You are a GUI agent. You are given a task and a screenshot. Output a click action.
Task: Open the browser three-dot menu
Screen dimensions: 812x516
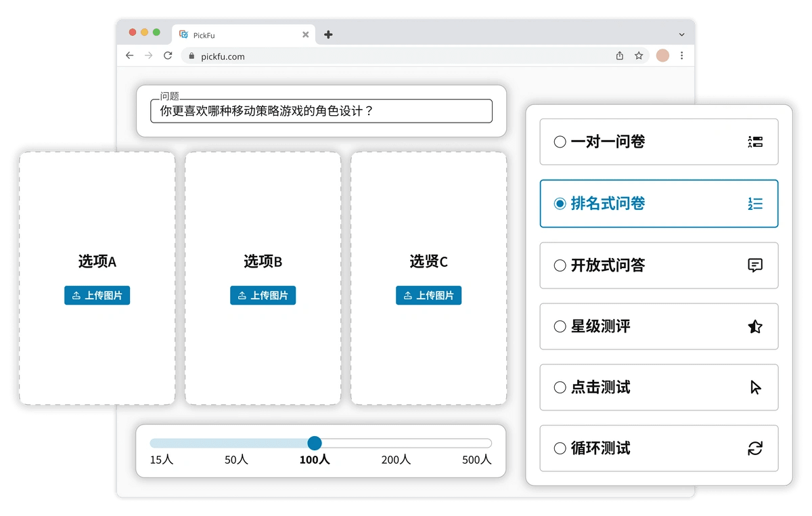[x=681, y=56]
